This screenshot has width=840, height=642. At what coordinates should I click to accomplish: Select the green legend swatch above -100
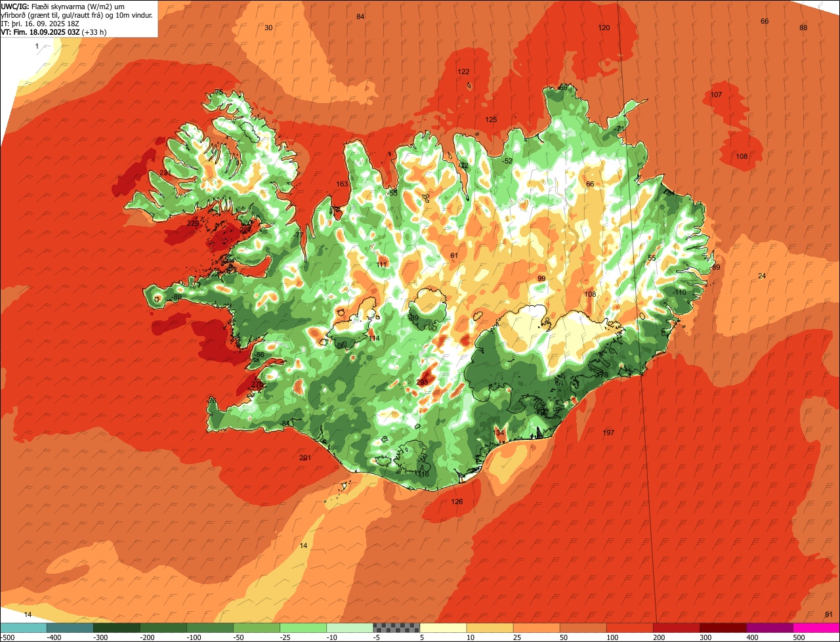pyautogui.click(x=210, y=628)
